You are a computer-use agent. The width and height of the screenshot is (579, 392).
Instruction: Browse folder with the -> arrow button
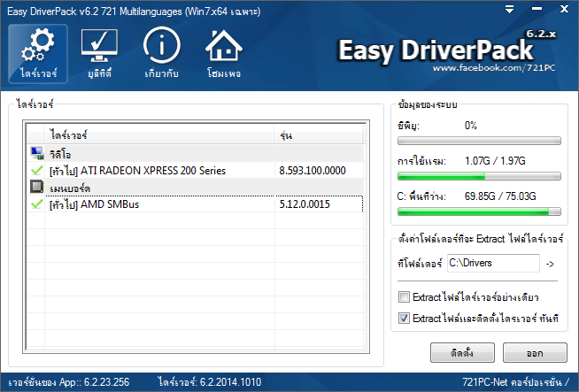click(x=550, y=264)
